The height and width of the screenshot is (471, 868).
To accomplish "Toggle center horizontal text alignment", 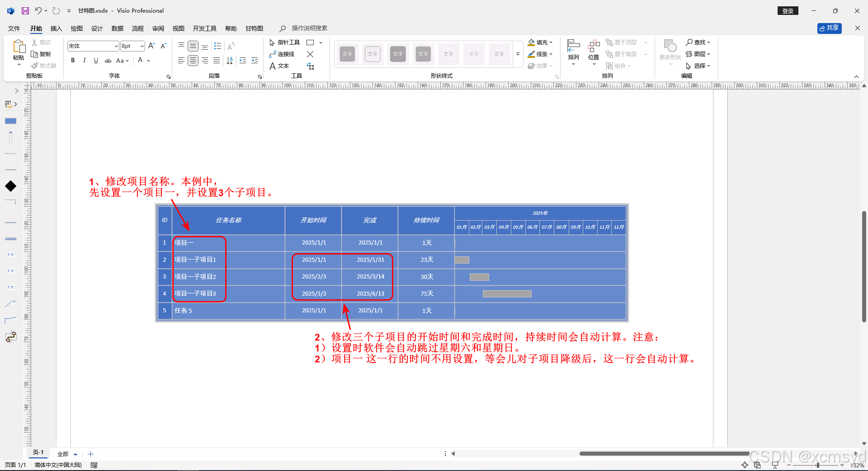I will pyautogui.click(x=193, y=61).
